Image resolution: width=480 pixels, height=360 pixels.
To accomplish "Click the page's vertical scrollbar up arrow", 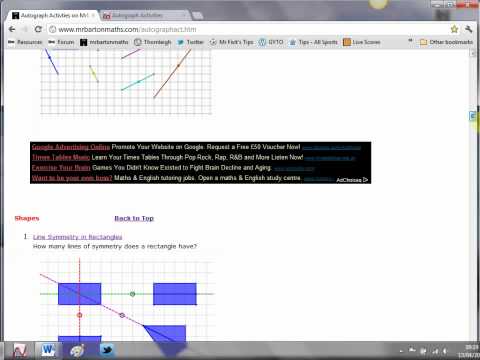I will point(473,53).
